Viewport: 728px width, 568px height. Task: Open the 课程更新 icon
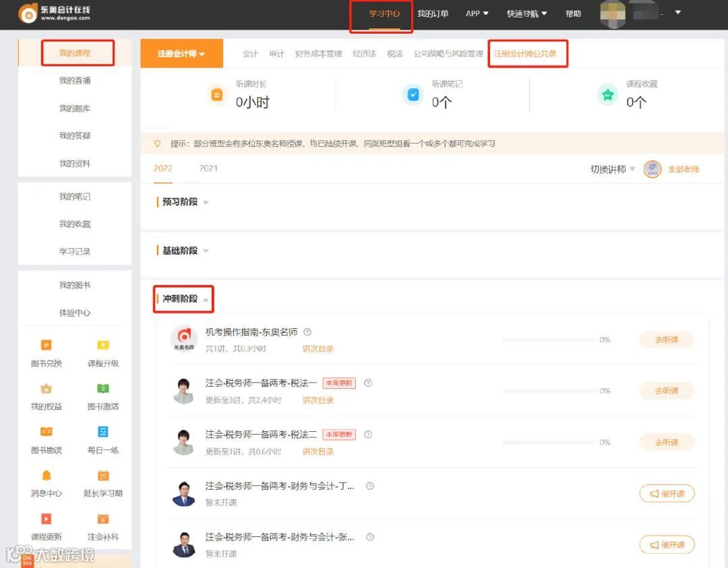(46, 519)
